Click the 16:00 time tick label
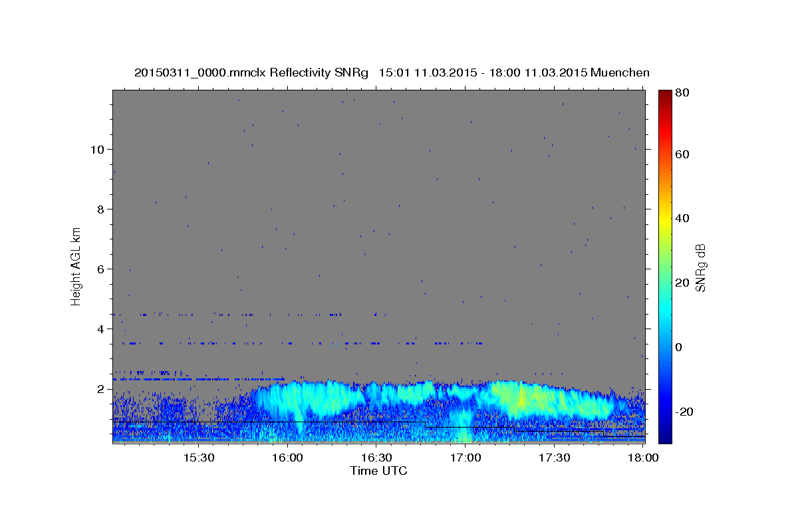Screen dimensions: 798x532 [287, 458]
